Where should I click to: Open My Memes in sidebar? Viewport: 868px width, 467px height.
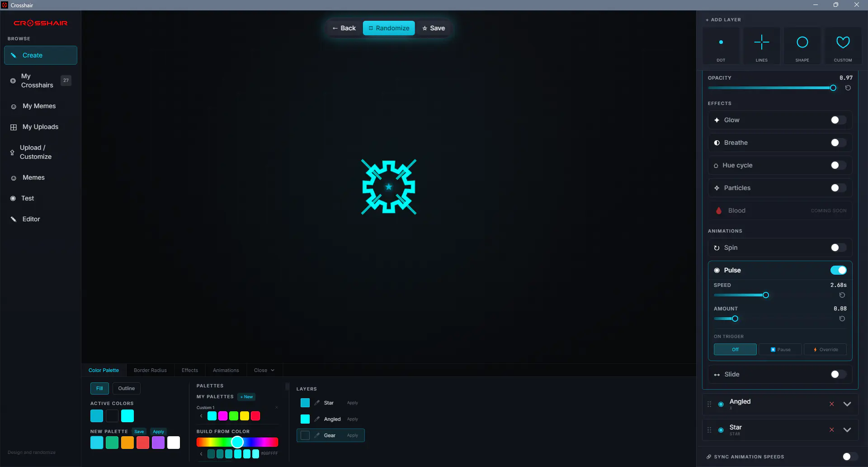point(41,106)
